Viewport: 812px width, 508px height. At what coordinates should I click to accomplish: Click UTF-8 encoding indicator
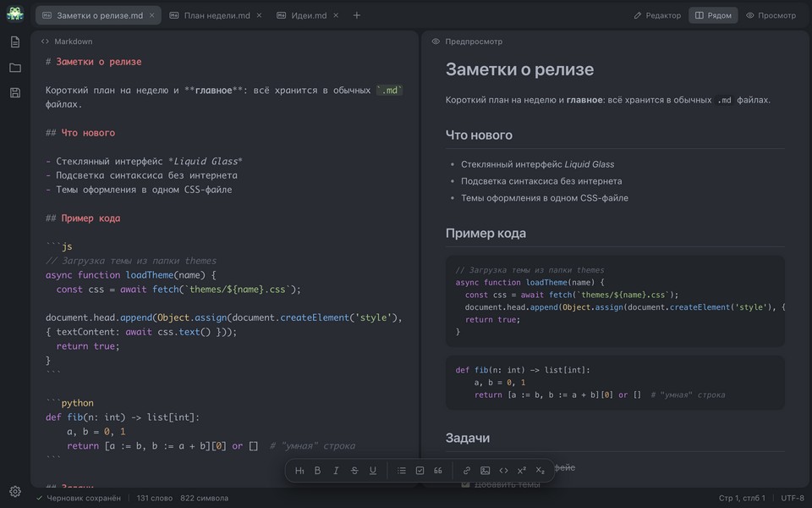click(793, 498)
